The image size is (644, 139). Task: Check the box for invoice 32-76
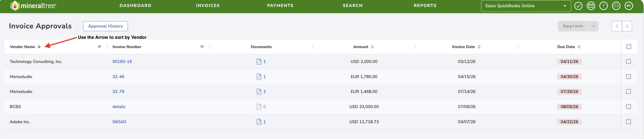628,92
